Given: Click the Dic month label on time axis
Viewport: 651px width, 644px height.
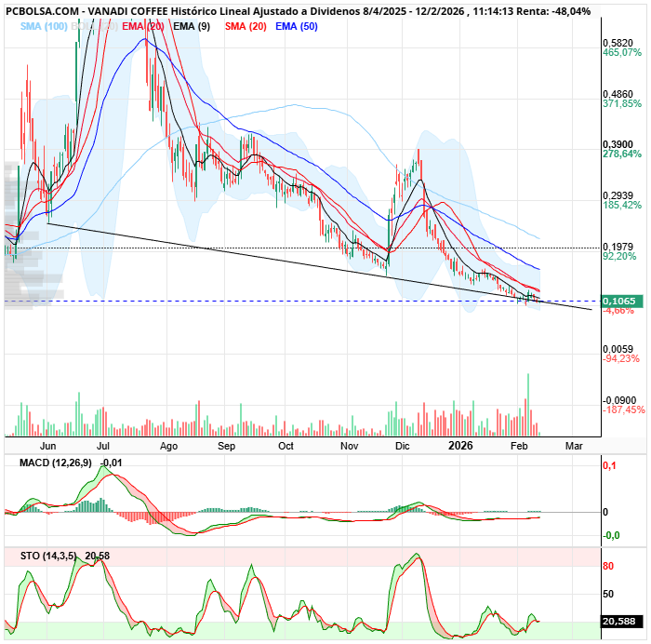Looking at the screenshot, I should (402, 446).
